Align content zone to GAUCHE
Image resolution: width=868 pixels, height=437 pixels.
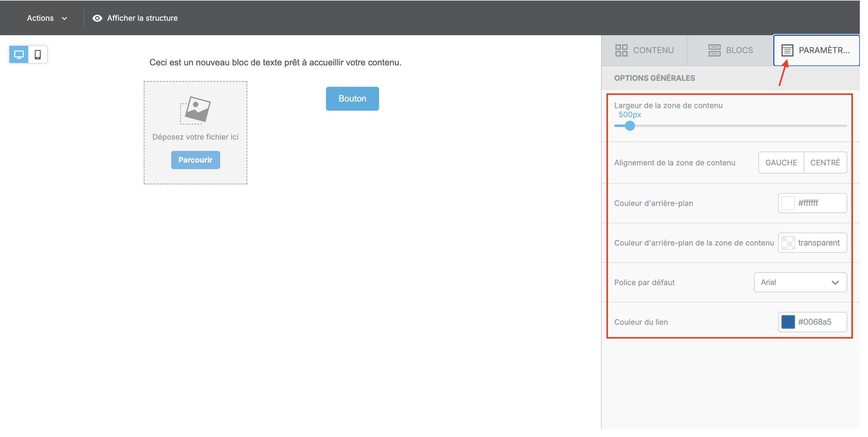coord(781,163)
